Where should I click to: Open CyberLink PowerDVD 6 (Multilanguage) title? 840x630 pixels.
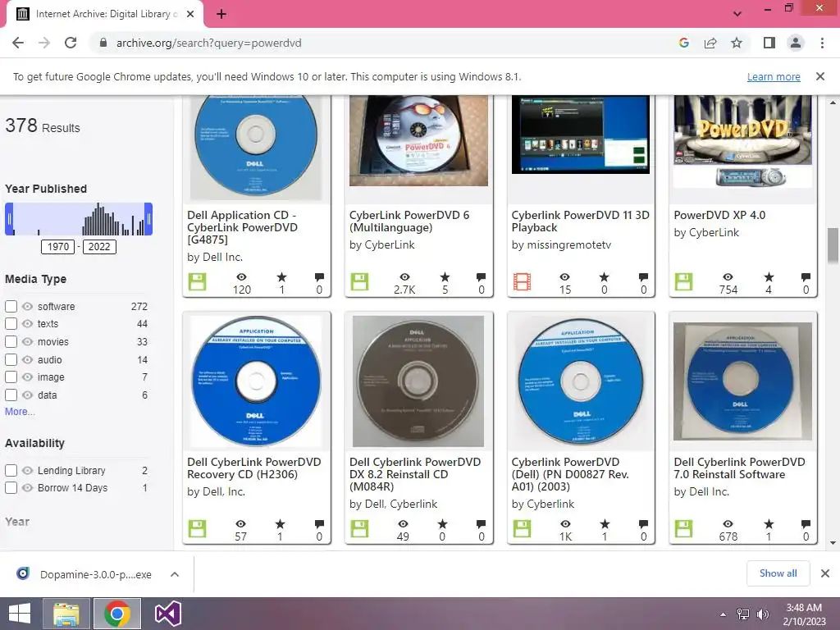click(409, 221)
